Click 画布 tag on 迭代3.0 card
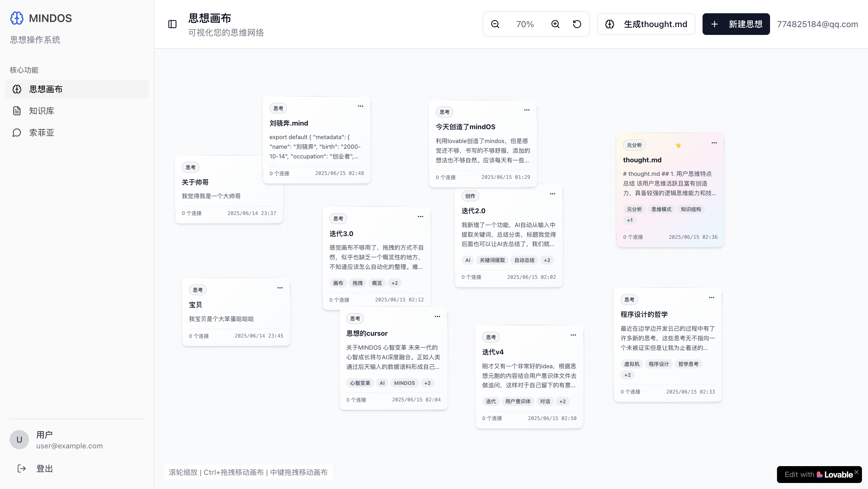 [x=338, y=283]
